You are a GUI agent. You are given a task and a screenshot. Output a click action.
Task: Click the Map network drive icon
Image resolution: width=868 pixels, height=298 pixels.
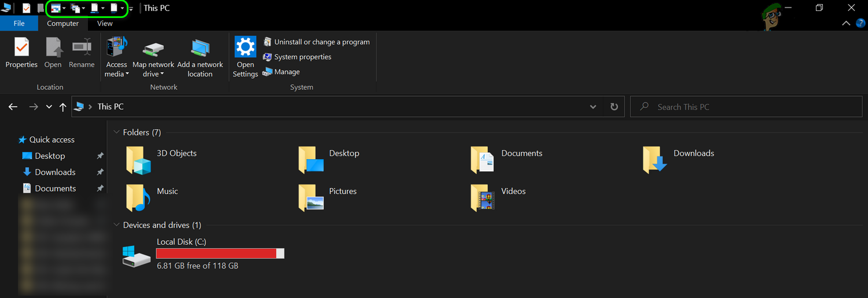[153, 48]
